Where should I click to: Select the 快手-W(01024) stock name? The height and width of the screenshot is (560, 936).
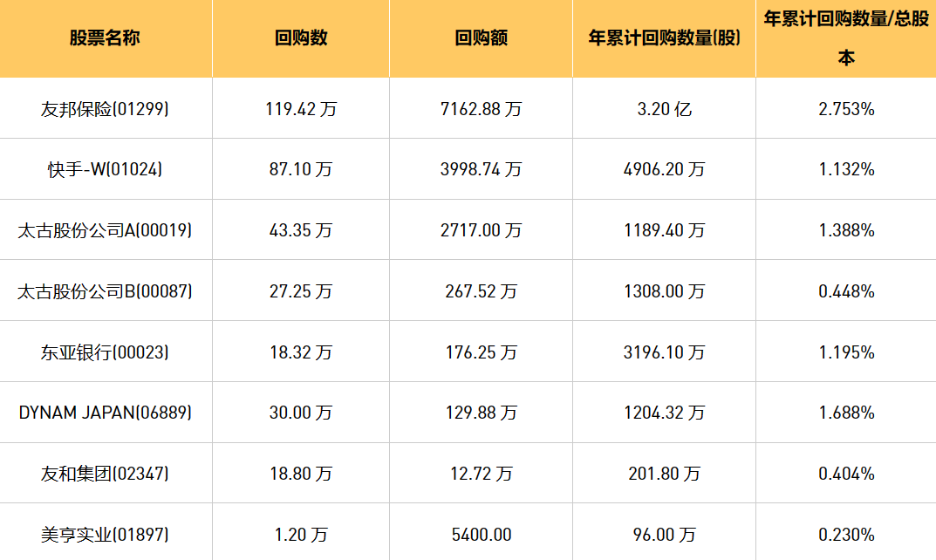[105, 169]
